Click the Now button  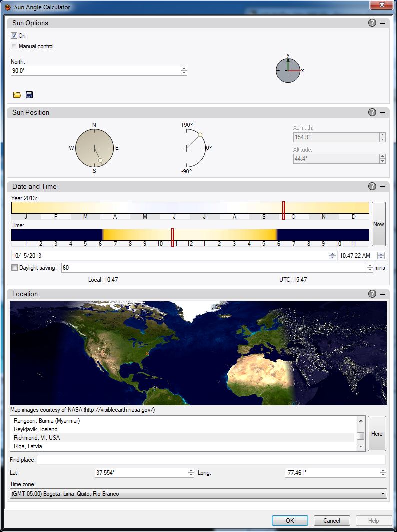[378, 224]
